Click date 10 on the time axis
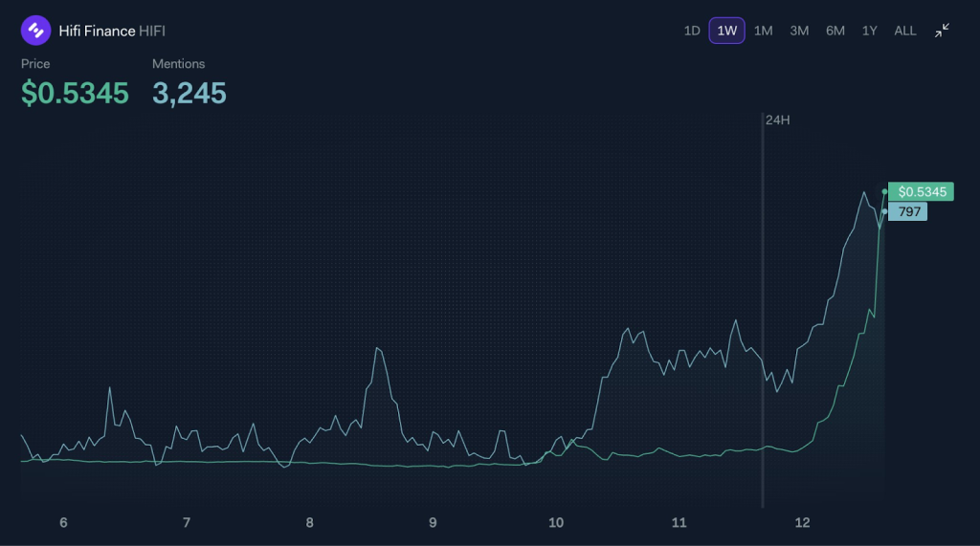Viewport: 980px width, 546px height. [x=556, y=523]
